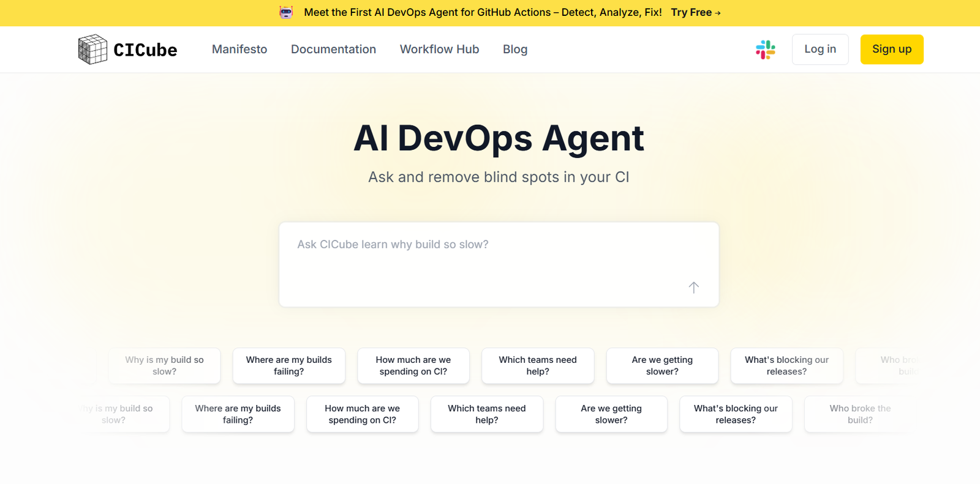Choose the fully visible "Who broke the build?" chip
This screenshot has height=484, width=980.
tap(859, 414)
